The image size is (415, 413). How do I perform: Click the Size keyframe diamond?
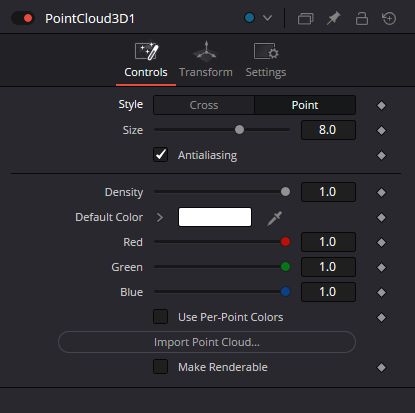[381, 131]
